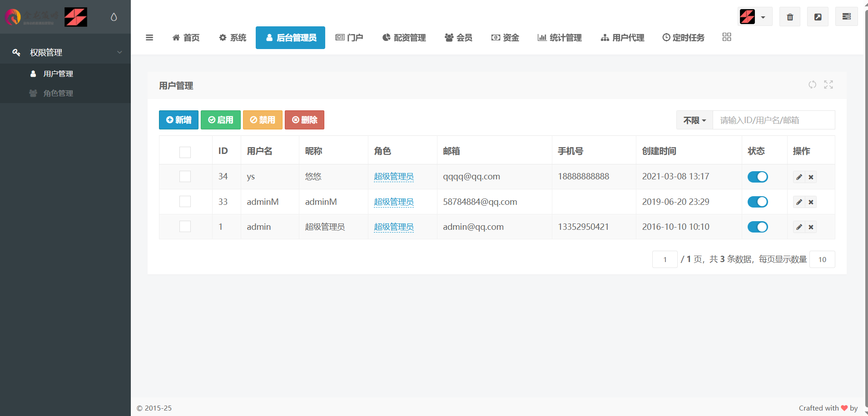The height and width of the screenshot is (416, 868).
Task: Switch to the 会员 navigation tab
Action: [458, 38]
